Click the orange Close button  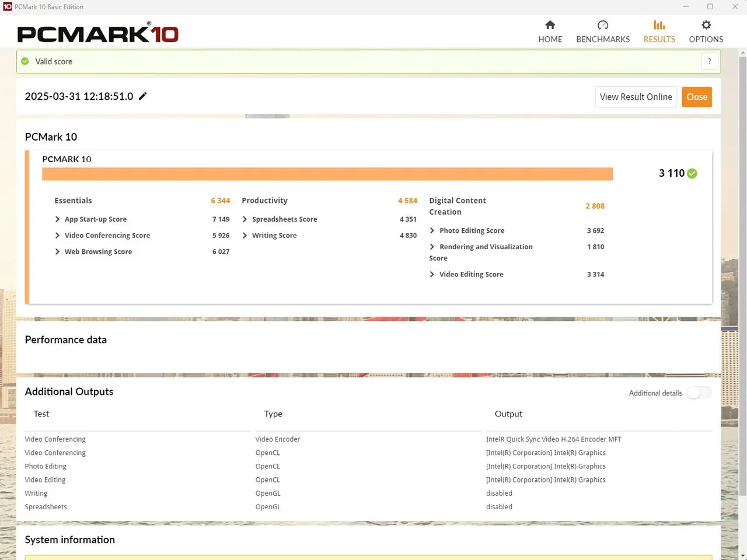[x=696, y=97]
